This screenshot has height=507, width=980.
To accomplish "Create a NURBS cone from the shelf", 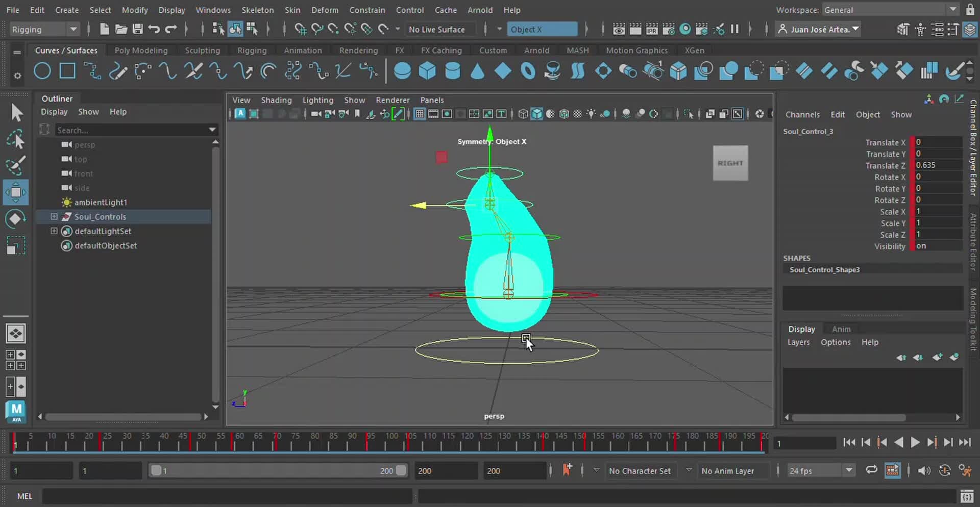I will click(477, 71).
